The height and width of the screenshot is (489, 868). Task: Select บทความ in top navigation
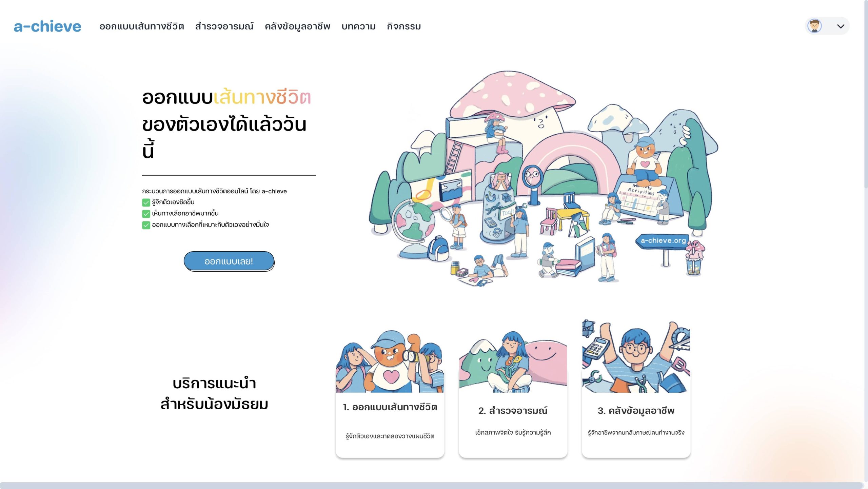click(x=358, y=26)
